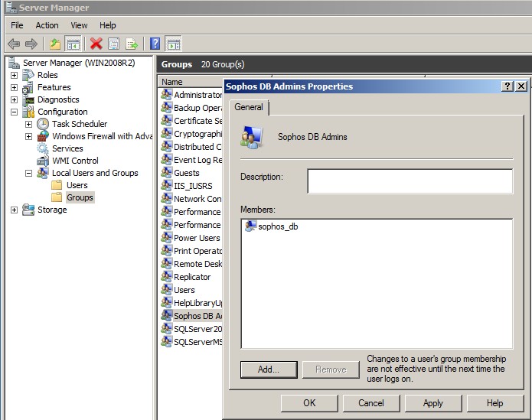The height and width of the screenshot is (420, 532).
Task: Click inside the Description text field
Action: pos(410,181)
